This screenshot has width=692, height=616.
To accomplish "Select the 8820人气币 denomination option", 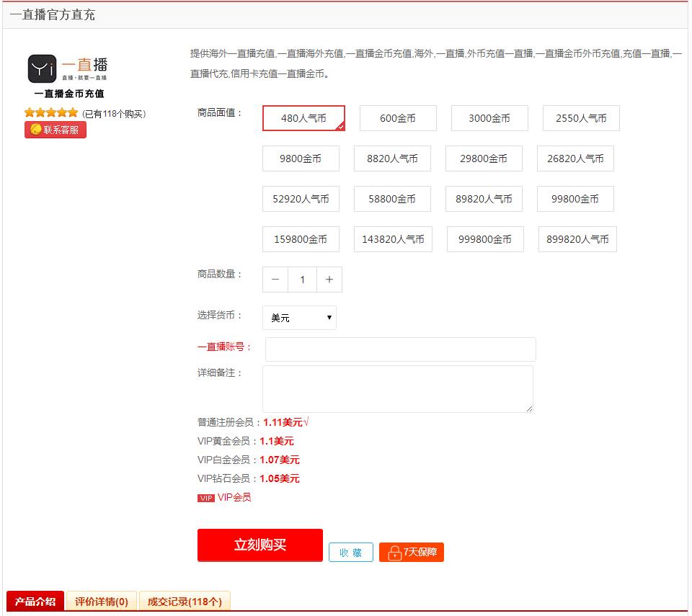I will pos(392,159).
